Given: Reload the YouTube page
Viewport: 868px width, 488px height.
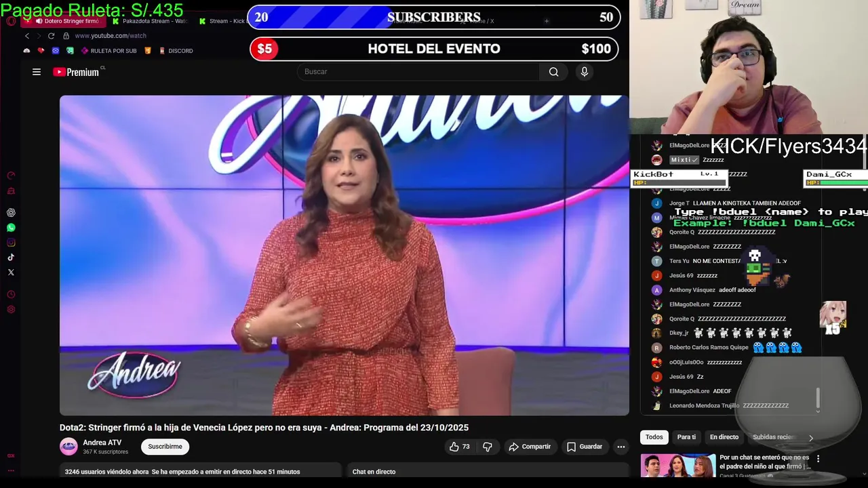Looking at the screenshot, I should (51, 36).
